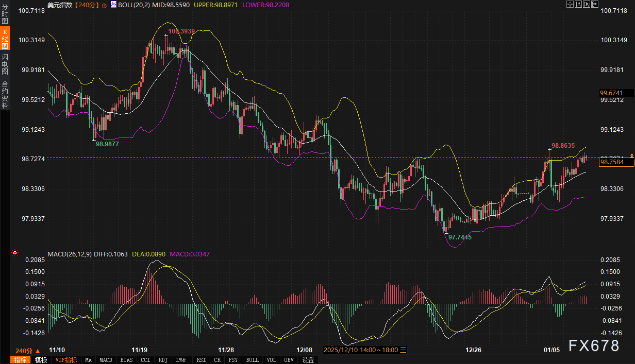Image resolution: width=635 pixels, height=364 pixels.
Task: Apply the RSI indicator
Action: point(201,360)
